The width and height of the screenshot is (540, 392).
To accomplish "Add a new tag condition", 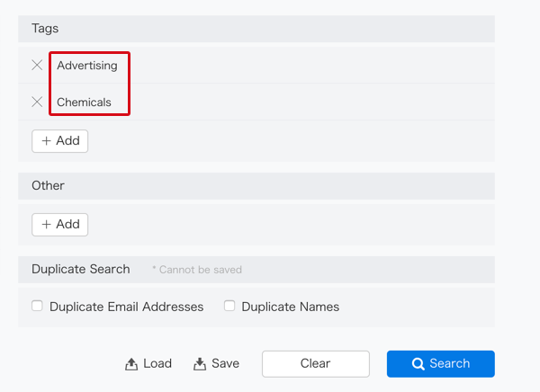I will coord(60,141).
